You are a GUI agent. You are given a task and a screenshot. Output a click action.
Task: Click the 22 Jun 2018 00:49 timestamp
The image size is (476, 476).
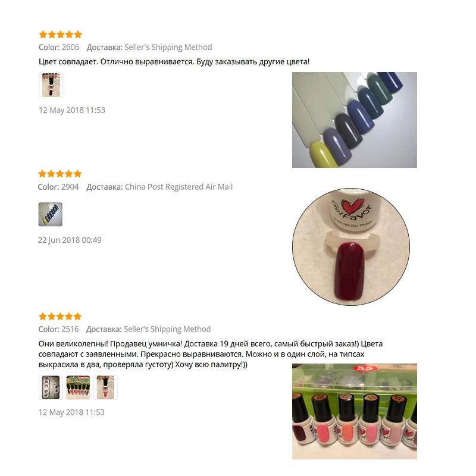point(70,240)
